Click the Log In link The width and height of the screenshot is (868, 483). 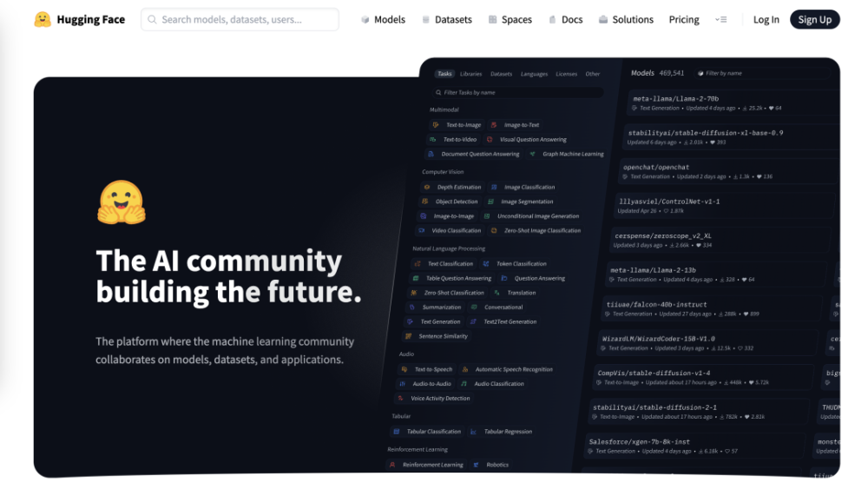point(766,19)
